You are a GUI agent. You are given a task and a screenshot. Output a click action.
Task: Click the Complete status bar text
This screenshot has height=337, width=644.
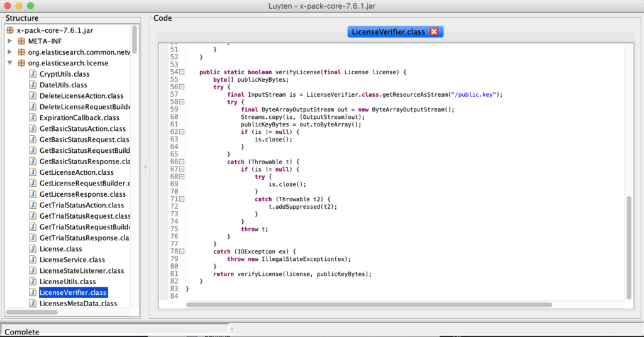pyautogui.click(x=22, y=332)
